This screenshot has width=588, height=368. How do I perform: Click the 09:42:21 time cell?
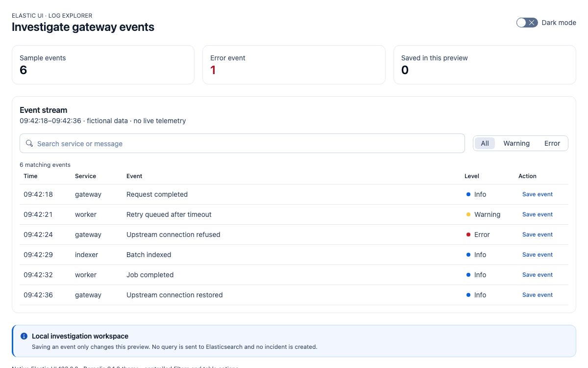(38, 214)
